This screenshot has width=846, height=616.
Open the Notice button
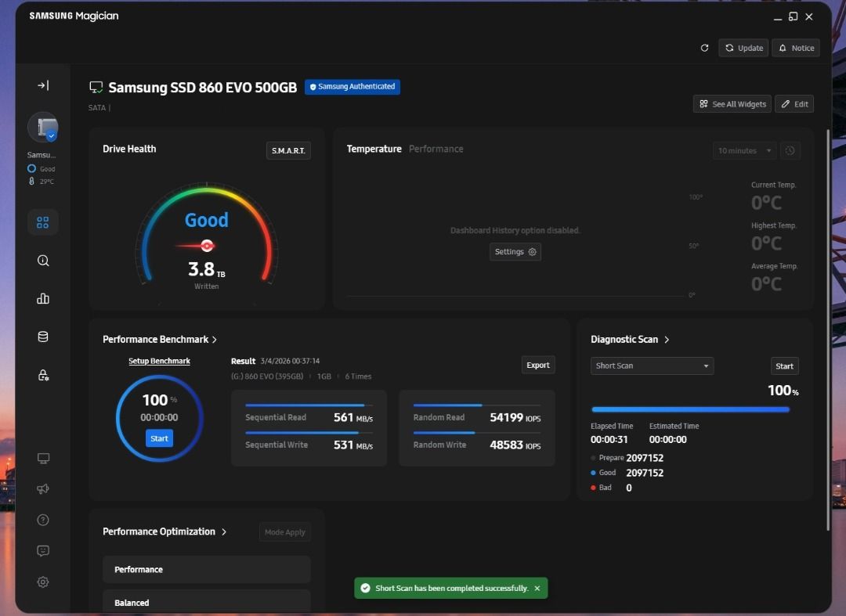pyautogui.click(x=796, y=48)
